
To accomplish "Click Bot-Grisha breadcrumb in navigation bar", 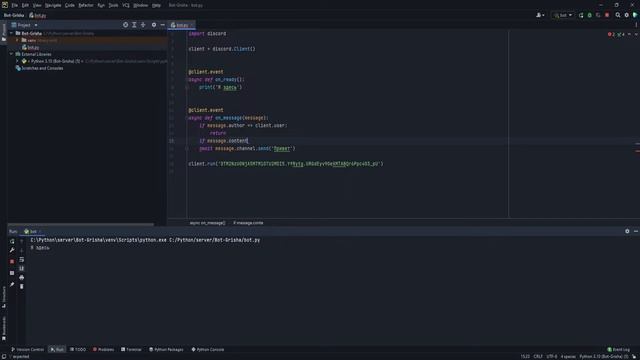I will (x=14, y=16).
